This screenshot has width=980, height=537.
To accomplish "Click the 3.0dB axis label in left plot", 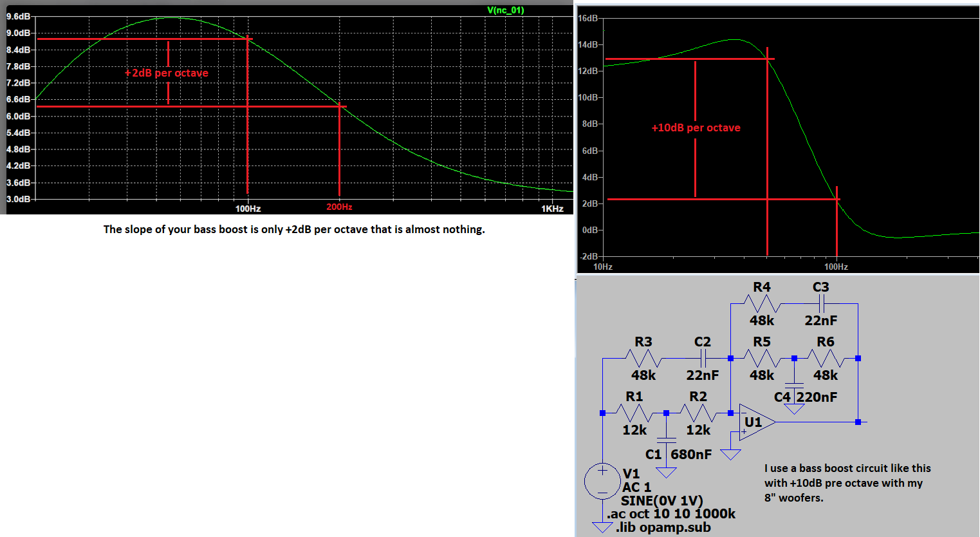I will tap(19, 198).
